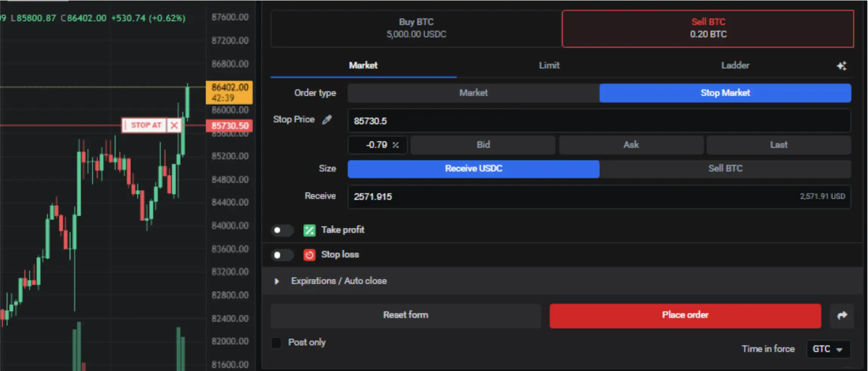This screenshot has width=868, height=371.
Task: Open the Ladder tab
Action: pyautogui.click(x=735, y=65)
